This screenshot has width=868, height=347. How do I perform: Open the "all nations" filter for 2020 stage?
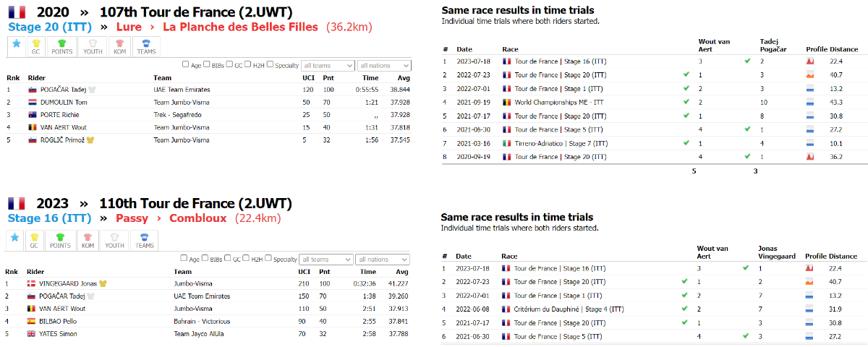click(383, 65)
